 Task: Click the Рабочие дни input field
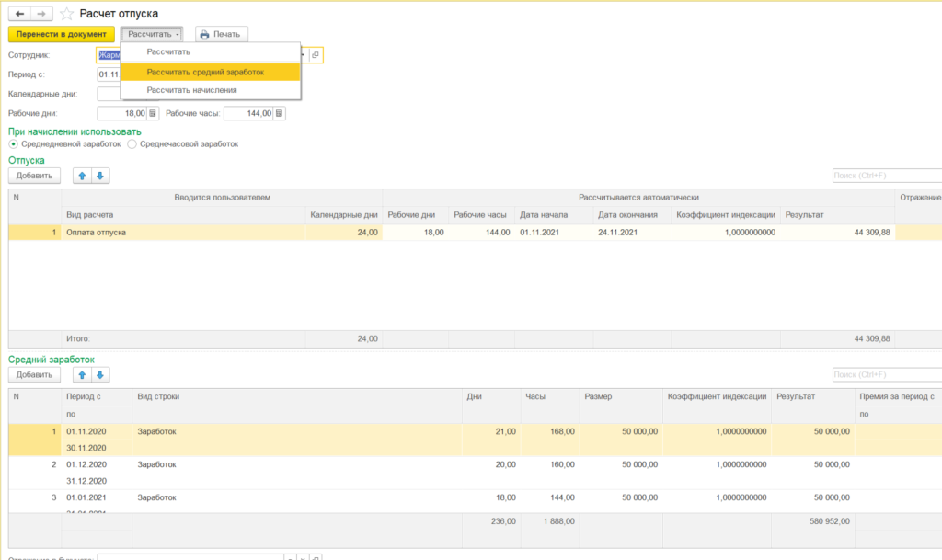[x=122, y=113]
